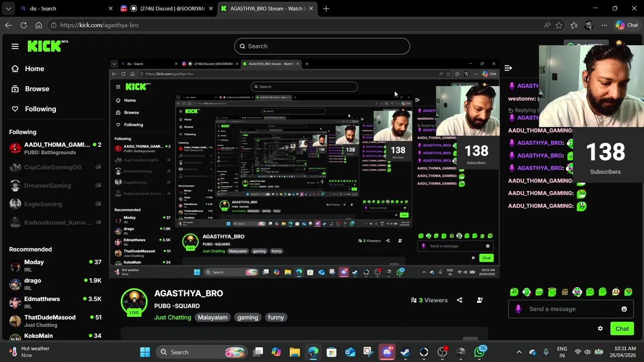The height and width of the screenshot is (362, 644).
Task: Open recommended channel Edmatthews
Action: tap(55, 302)
